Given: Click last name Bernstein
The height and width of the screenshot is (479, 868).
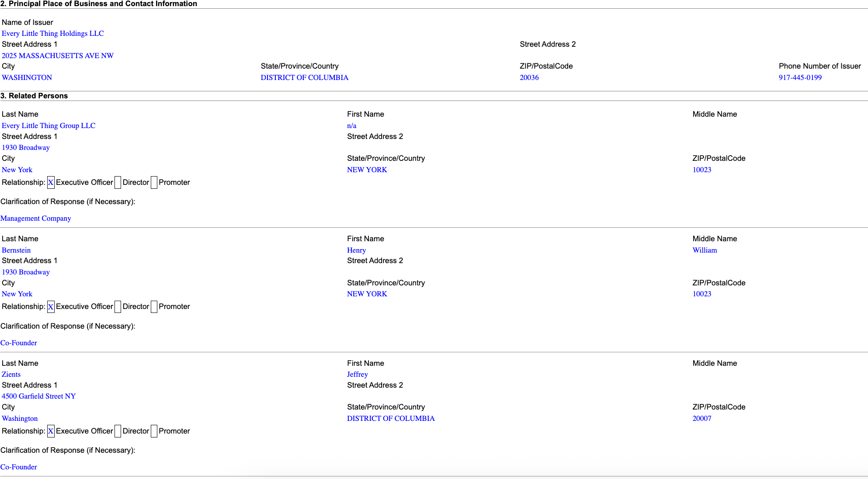Looking at the screenshot, I should click(16, 250).
